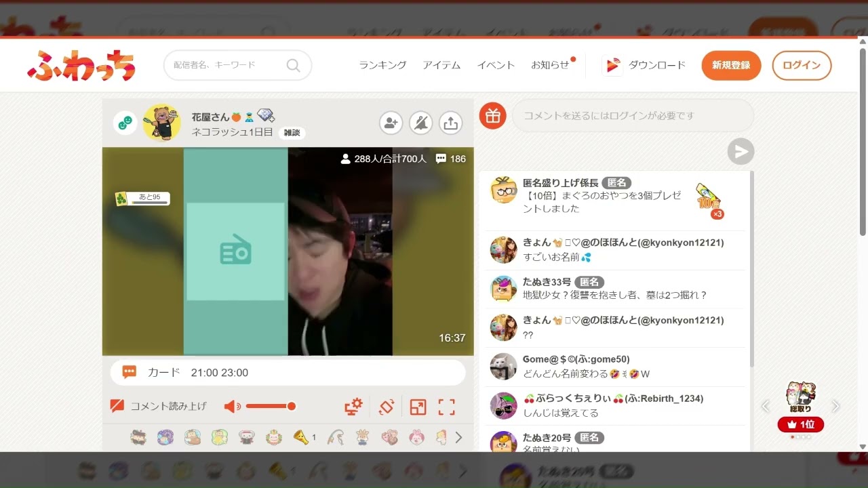The image size is (868, 488).
Task: Go to next ranking with right chevron
Action: [x=835, y=406]
